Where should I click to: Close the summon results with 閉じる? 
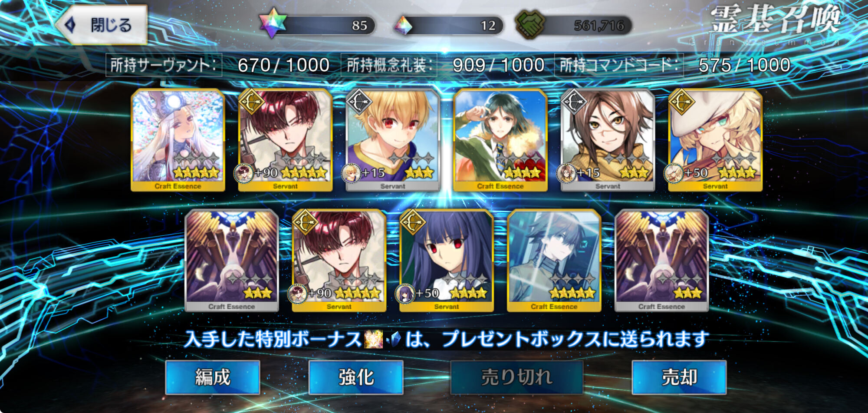pos(102,25)
